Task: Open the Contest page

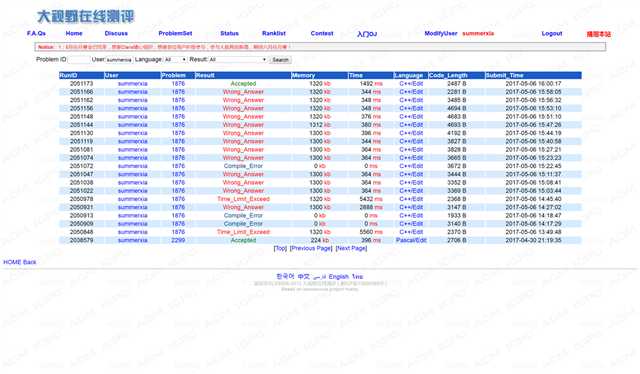Action: 322,33
